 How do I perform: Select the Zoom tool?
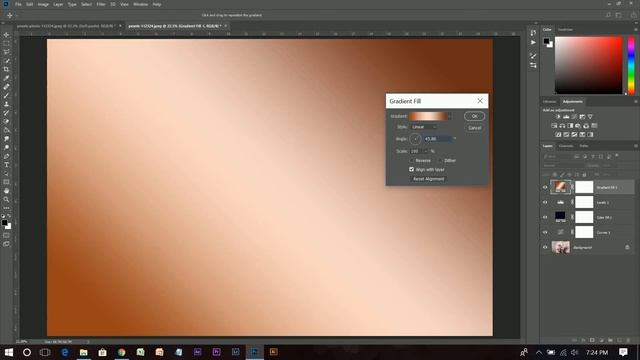coord(7,200)
